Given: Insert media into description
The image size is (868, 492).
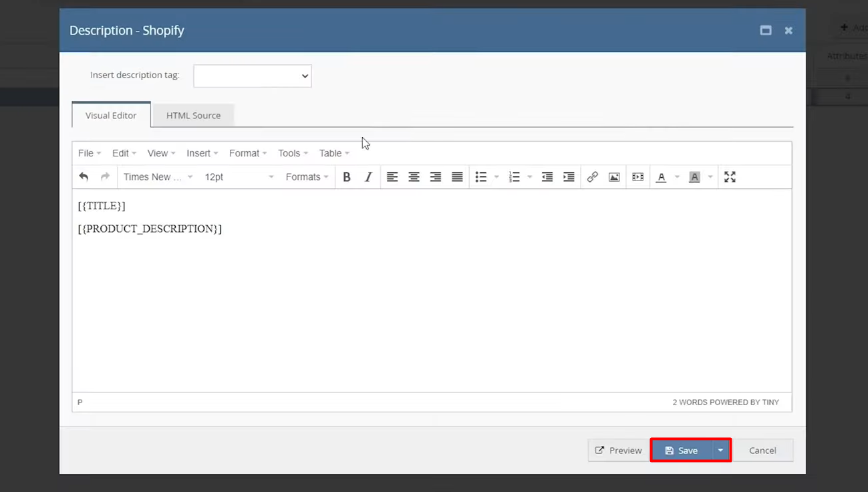Looking at the screenshot, I should click(638, 177).
